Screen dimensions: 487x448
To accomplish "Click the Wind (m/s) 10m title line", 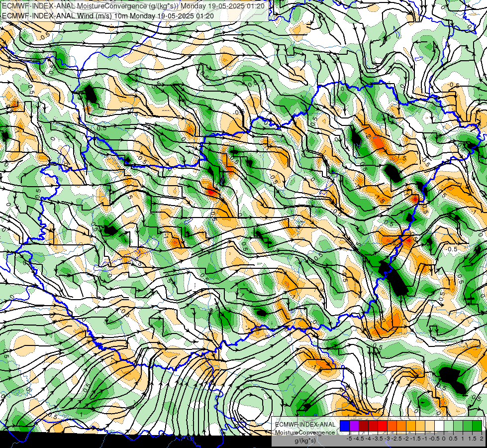I will coord(108,15).
